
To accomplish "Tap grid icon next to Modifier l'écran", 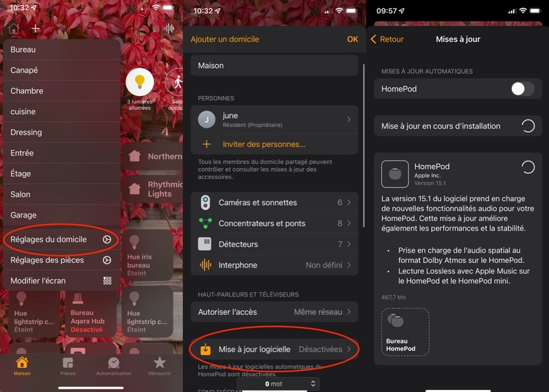I will pos(107,281).
